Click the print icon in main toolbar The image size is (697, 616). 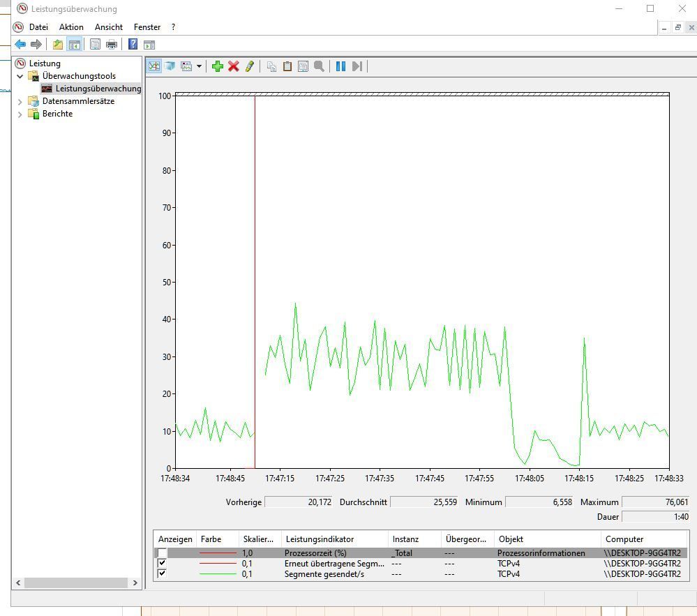[112, 45]
